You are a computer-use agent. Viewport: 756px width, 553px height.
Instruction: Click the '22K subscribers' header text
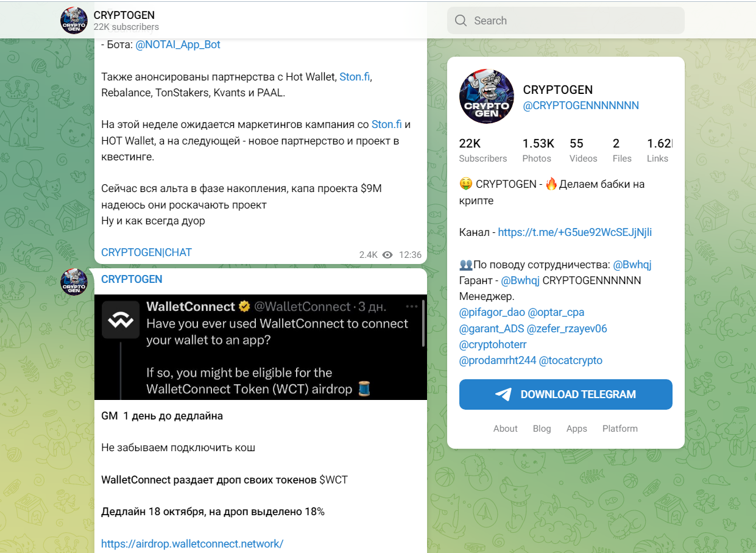(x=126, y=27)
